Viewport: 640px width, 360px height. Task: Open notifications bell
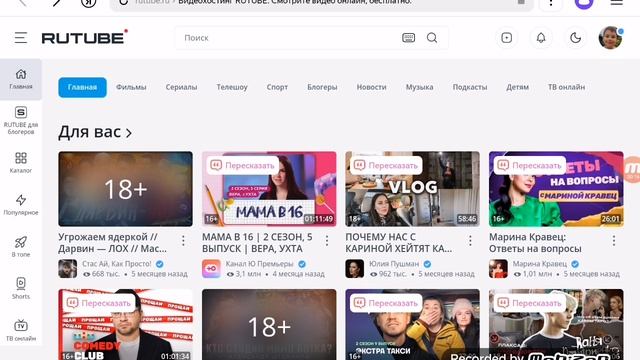click(x=541, y=38)
